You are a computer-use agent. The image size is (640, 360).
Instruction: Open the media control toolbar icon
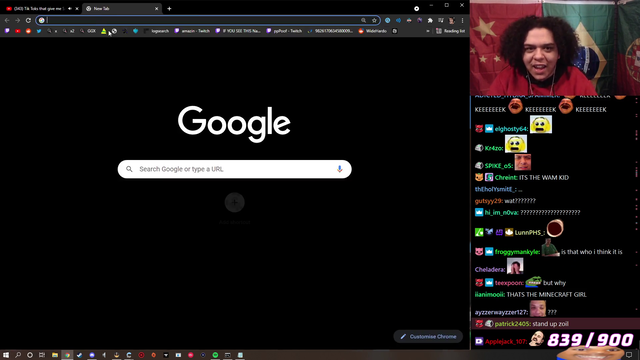[441, 20]
